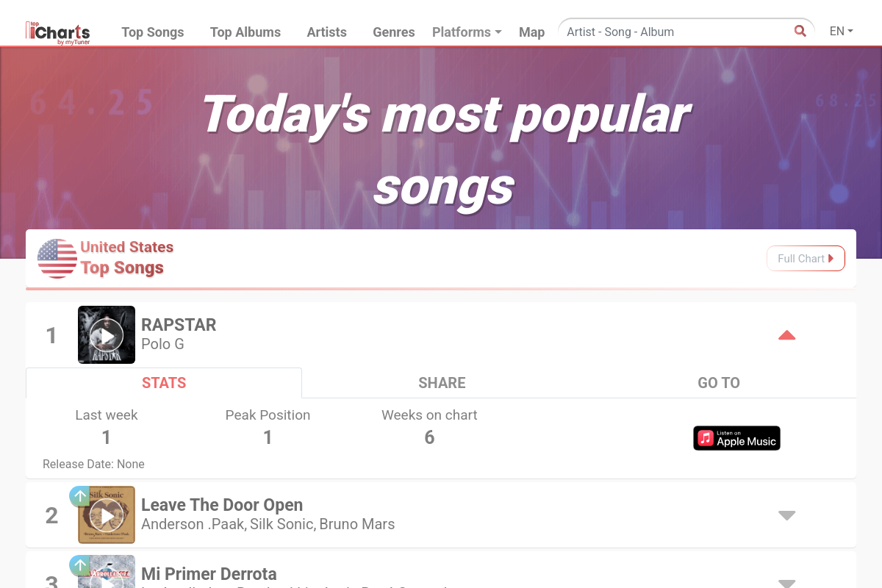Switch to the GO TO tab
This screenshot has height=588, width=882.
[x=718, y=383]
